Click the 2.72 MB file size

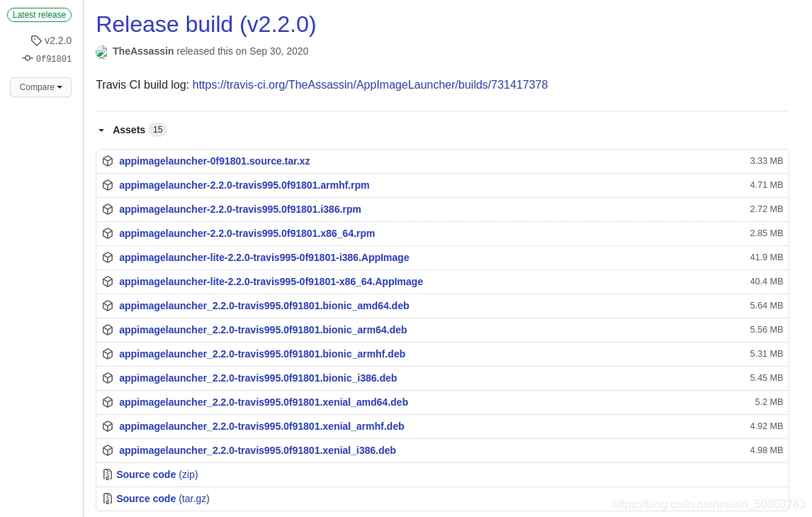click(767, 209)
